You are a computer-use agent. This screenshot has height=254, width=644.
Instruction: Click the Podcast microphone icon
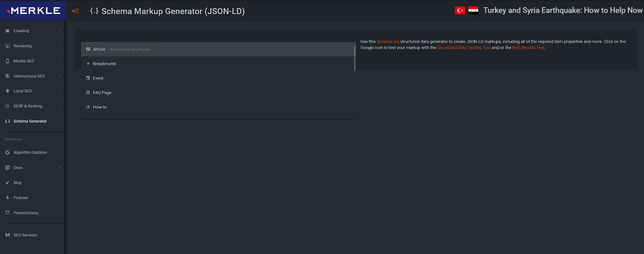pos(7,198)
